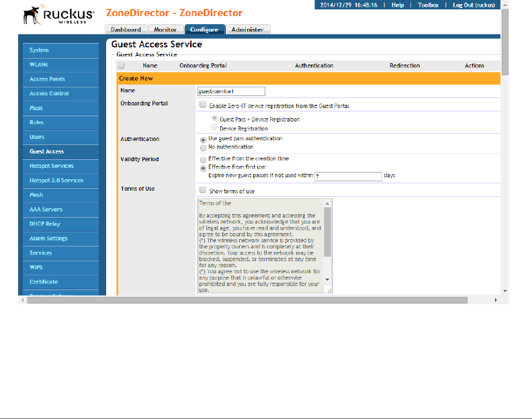Open the Help link
Image resolution: width=532 pixels, height=419 pixels.
pyautogui.click(x=398, y=5)
